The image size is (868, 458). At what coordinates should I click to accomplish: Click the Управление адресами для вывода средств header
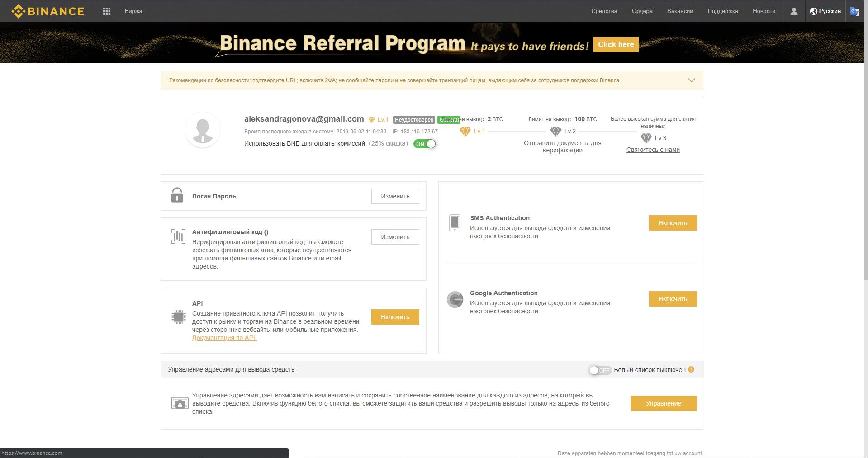coord(231,369)
